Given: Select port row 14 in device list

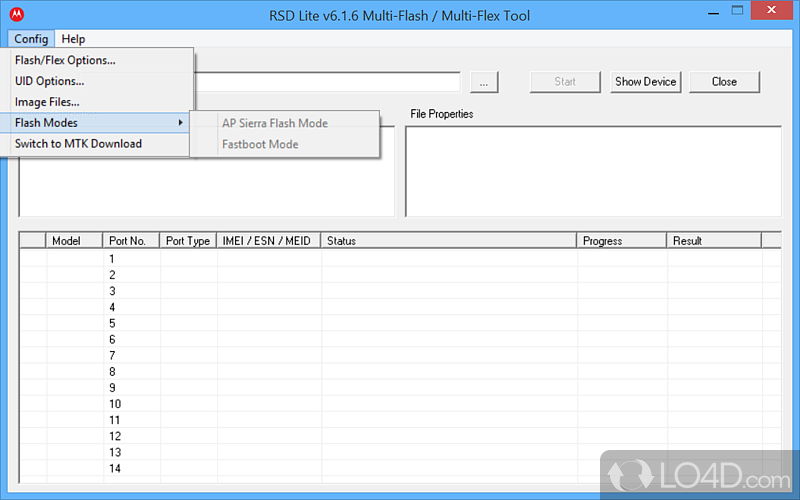Looking at the screenshot, I should coord(400,468).
